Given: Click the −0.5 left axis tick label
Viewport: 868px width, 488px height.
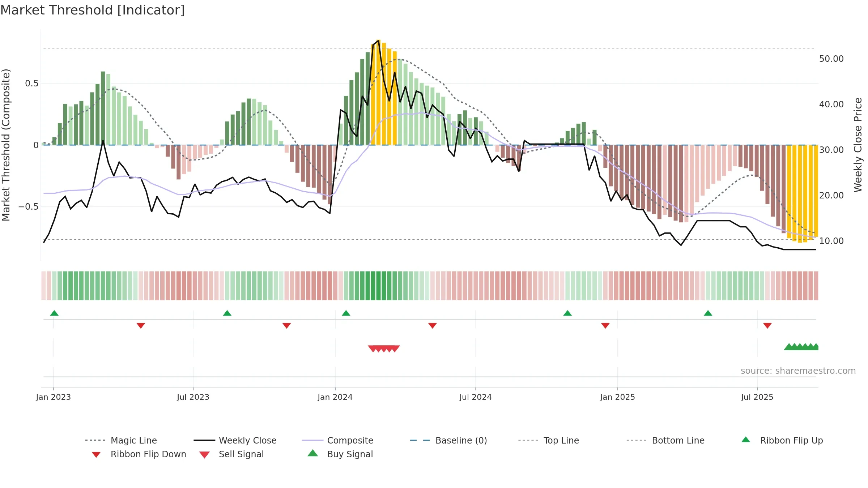Looking at the screenshot, I should 28,207.
